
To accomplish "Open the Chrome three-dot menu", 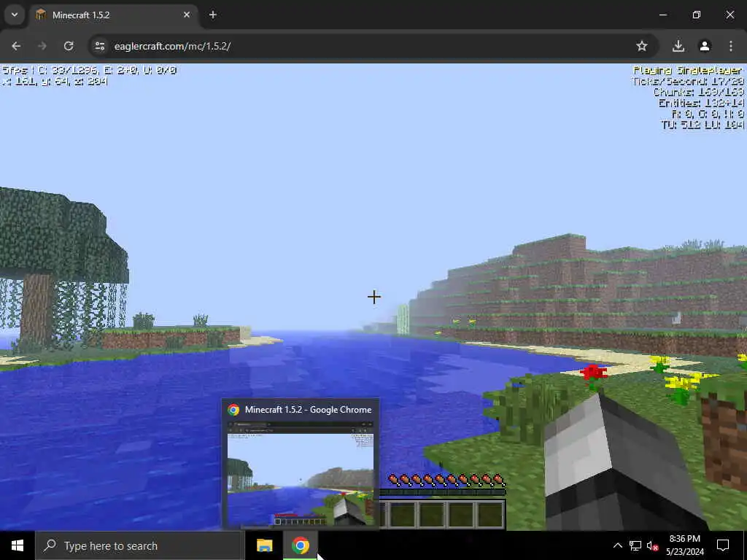I will pyautogui.click(x=731, y=46).
